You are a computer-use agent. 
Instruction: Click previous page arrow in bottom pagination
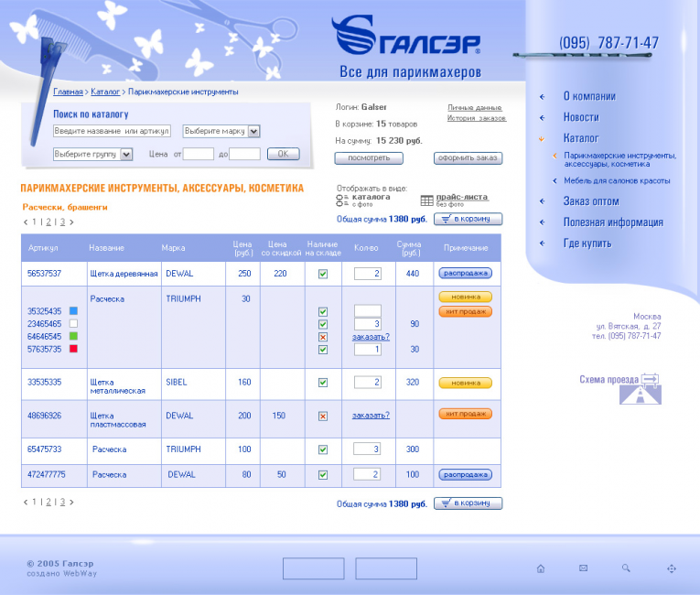point(26,502)
